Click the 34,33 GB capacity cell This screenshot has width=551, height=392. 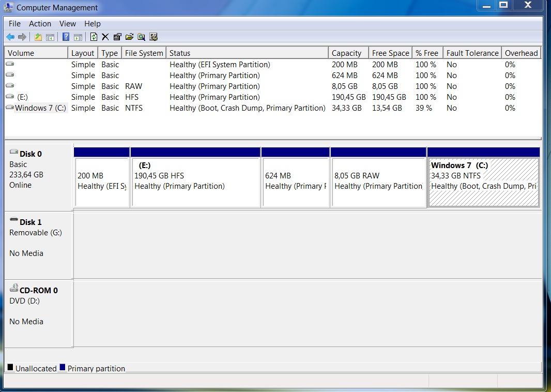point(347,108)
